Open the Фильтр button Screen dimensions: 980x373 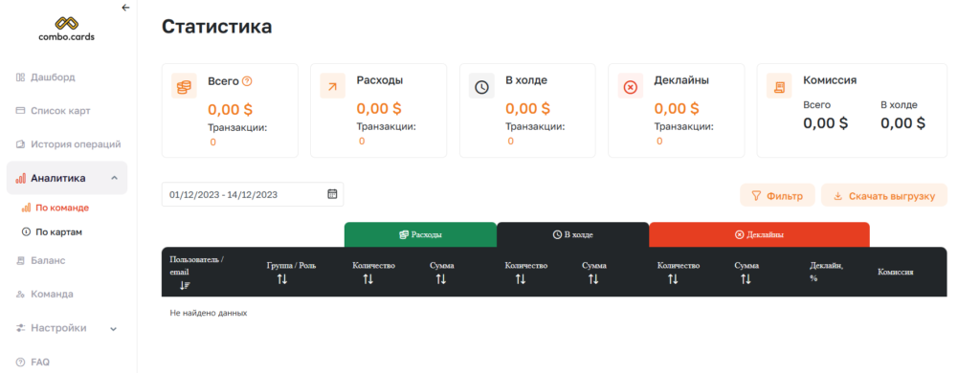pos(777,195)
